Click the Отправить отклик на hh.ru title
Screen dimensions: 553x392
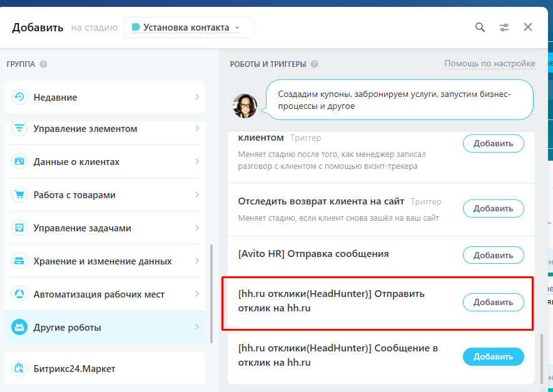tap(331, 301)
